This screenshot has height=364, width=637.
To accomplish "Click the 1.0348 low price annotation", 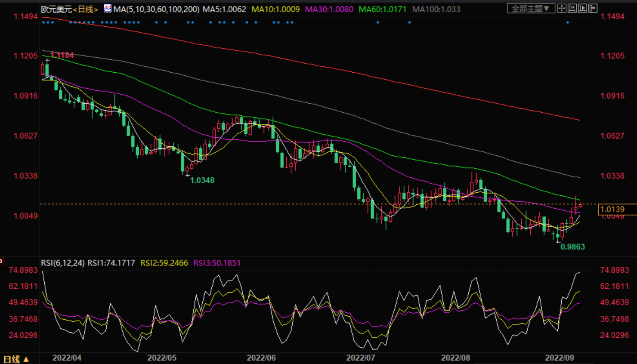I will click(202, 180).
